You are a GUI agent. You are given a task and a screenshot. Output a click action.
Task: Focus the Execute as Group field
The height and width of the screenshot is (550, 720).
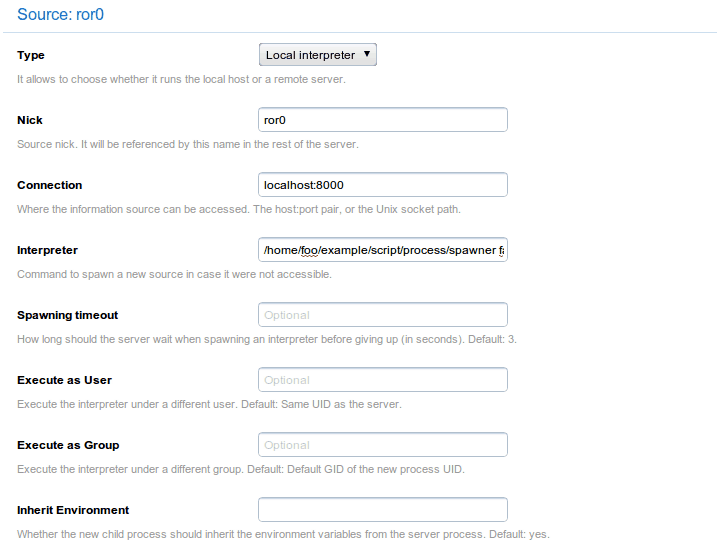(x=382, y=445)
